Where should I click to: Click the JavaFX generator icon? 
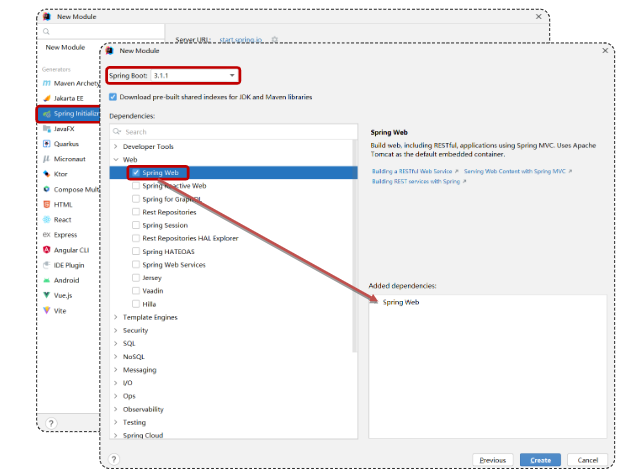click(47, 128)
